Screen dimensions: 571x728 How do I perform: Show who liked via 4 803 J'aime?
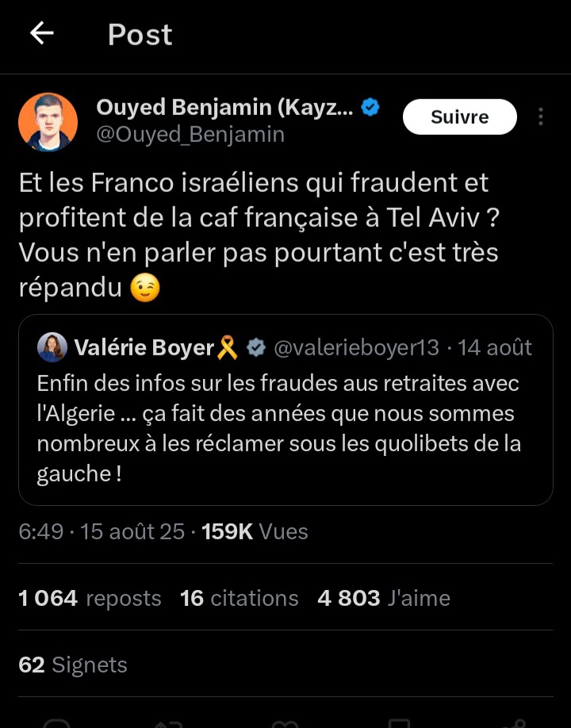coord(384,598)
